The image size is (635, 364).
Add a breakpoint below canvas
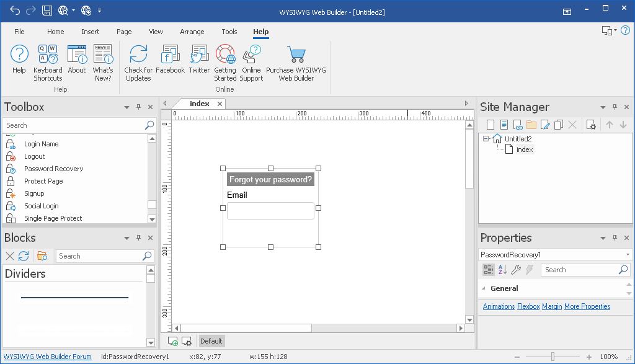pos(173,341)
